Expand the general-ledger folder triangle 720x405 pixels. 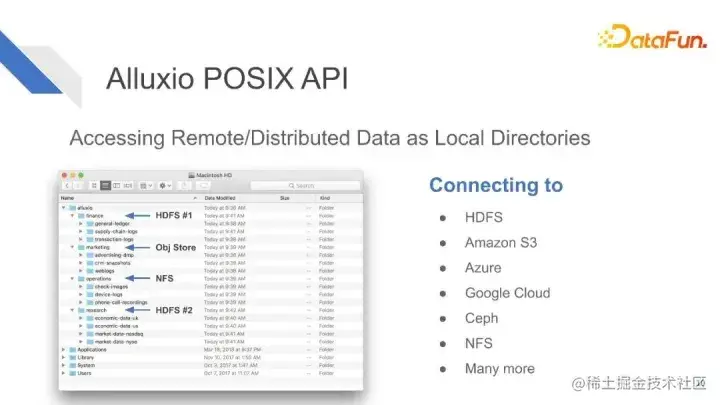click(x=81, y=224)
